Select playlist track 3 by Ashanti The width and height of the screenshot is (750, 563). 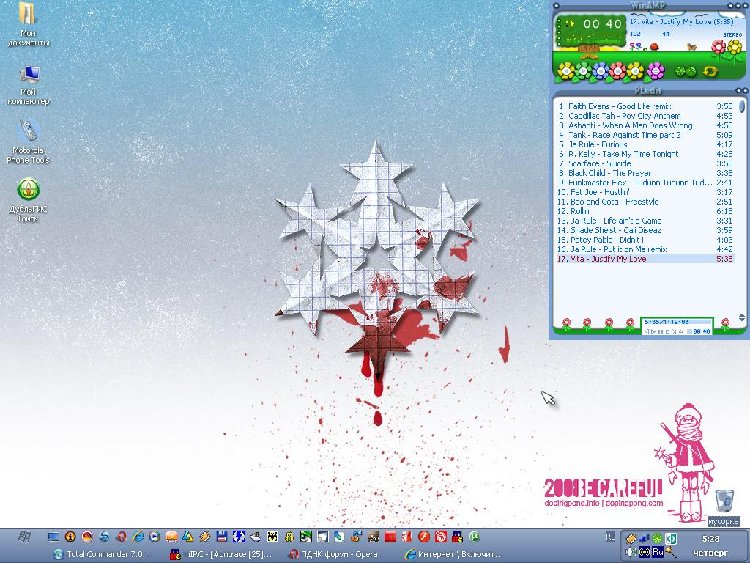(x=645, y=125)
